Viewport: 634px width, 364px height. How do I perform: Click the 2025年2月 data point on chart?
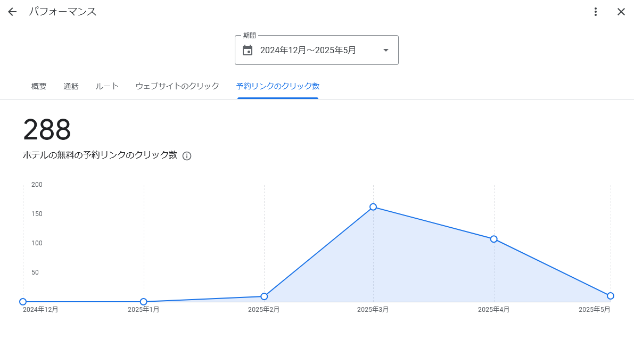point(264,296)
